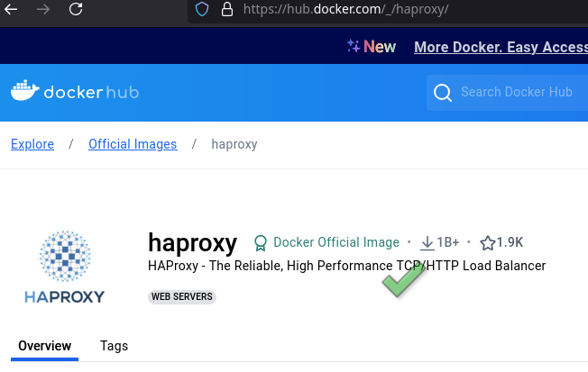
Task: Click the HAProxy load balancer description text
Action: pyautogui.click(x=347, y=266)
